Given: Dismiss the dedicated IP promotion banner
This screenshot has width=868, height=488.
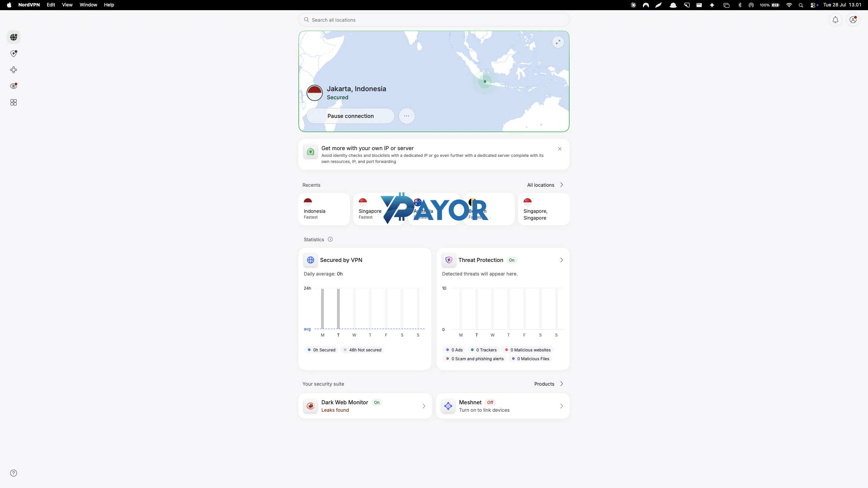Looking at the screenshot, I should [560, 149].
